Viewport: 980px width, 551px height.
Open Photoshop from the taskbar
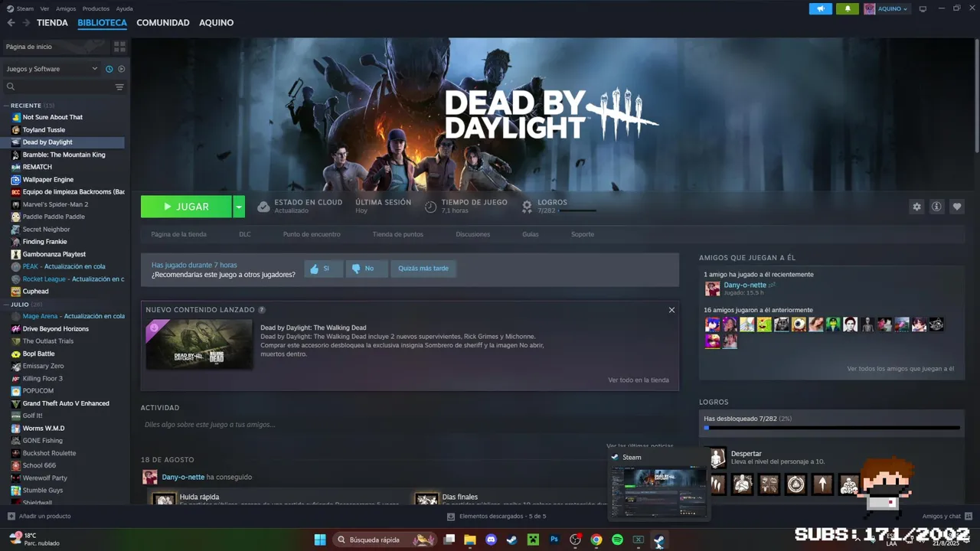(554, 540)
